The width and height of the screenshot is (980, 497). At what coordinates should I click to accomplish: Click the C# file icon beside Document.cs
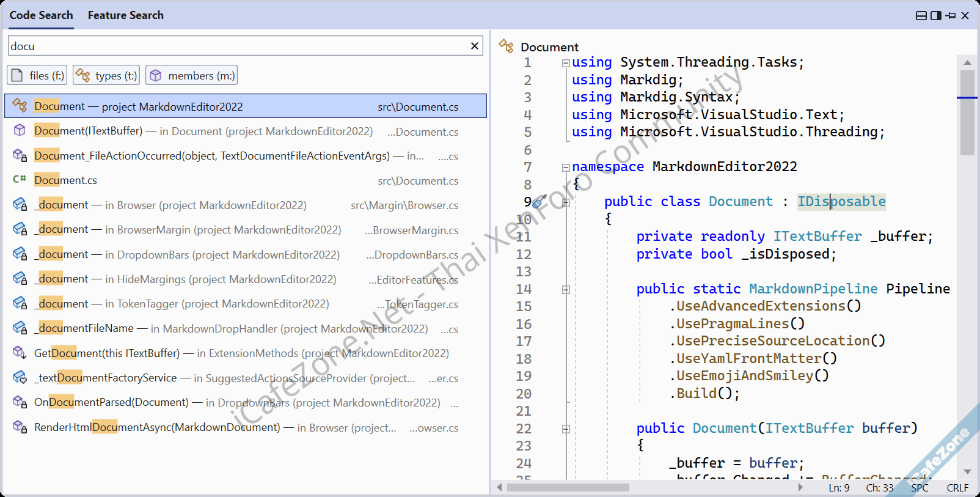[20, 179]
